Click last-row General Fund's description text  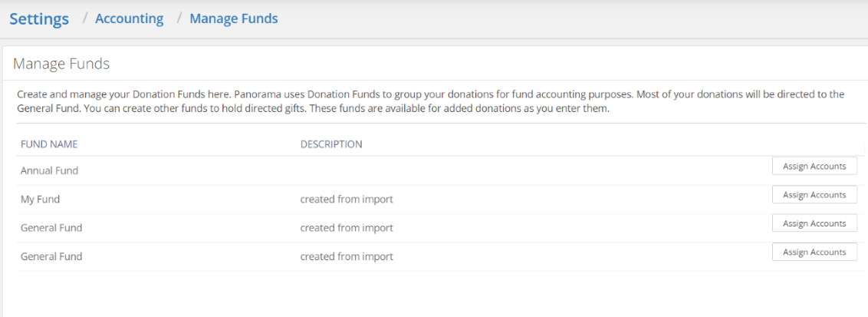[347, 256]
